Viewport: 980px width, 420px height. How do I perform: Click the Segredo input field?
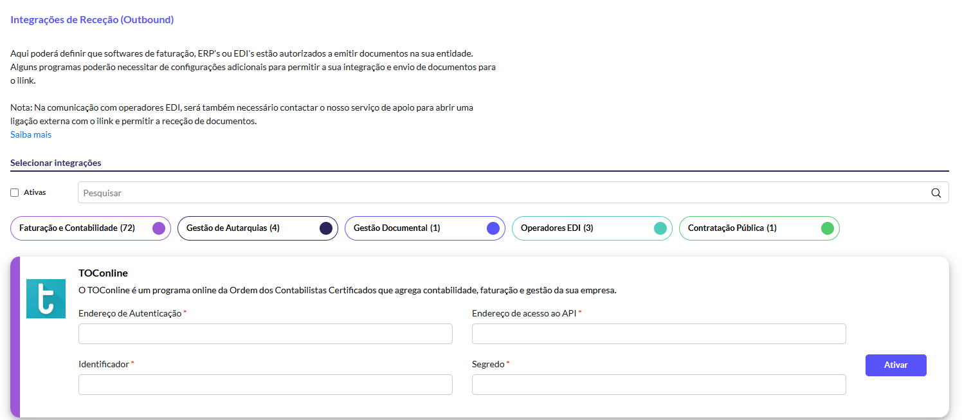[658, 384]
